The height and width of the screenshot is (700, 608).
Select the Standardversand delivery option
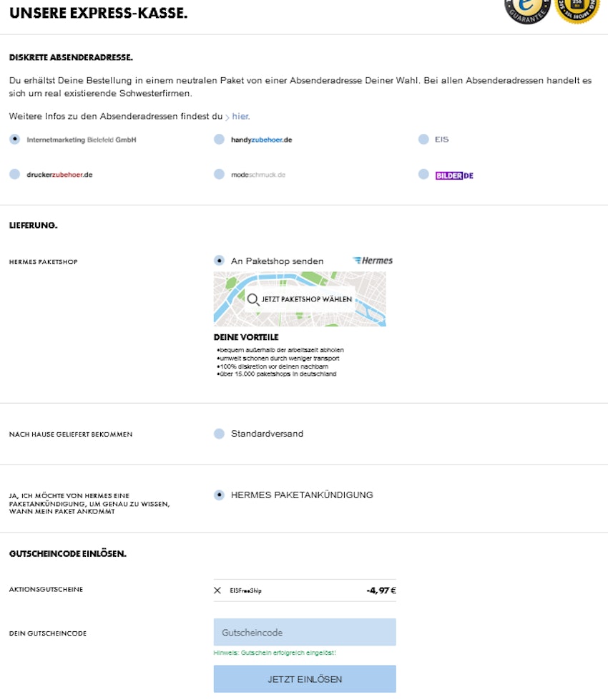pos(219,434)
